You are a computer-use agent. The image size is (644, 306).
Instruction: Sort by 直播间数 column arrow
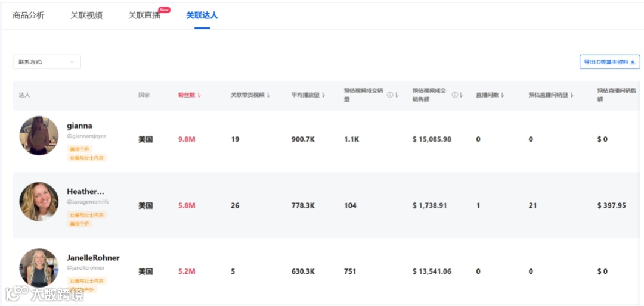(502, 95)
